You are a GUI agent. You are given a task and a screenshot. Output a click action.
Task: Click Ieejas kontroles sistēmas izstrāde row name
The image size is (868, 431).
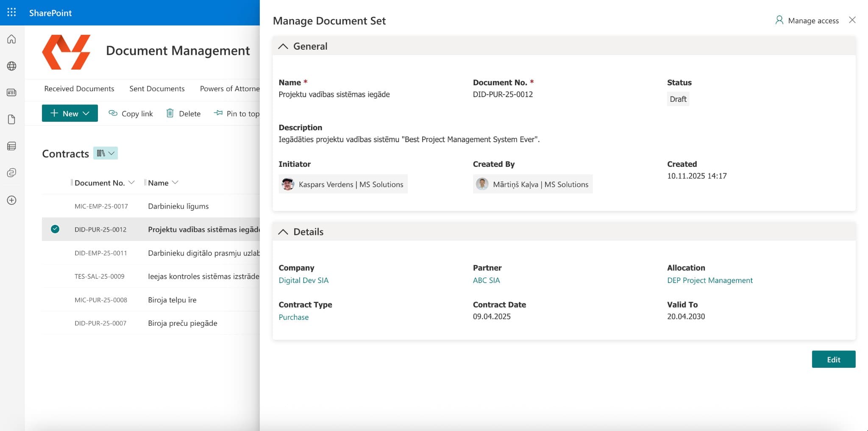(203, 276)
